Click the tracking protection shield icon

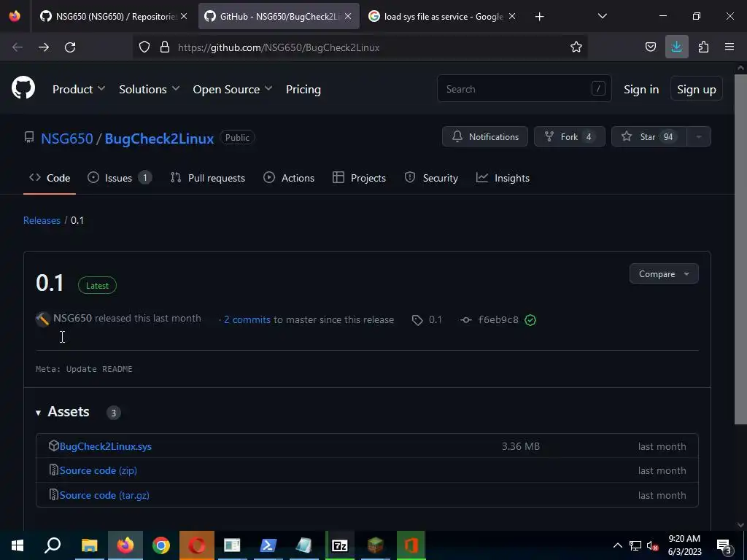coord(144,47)
